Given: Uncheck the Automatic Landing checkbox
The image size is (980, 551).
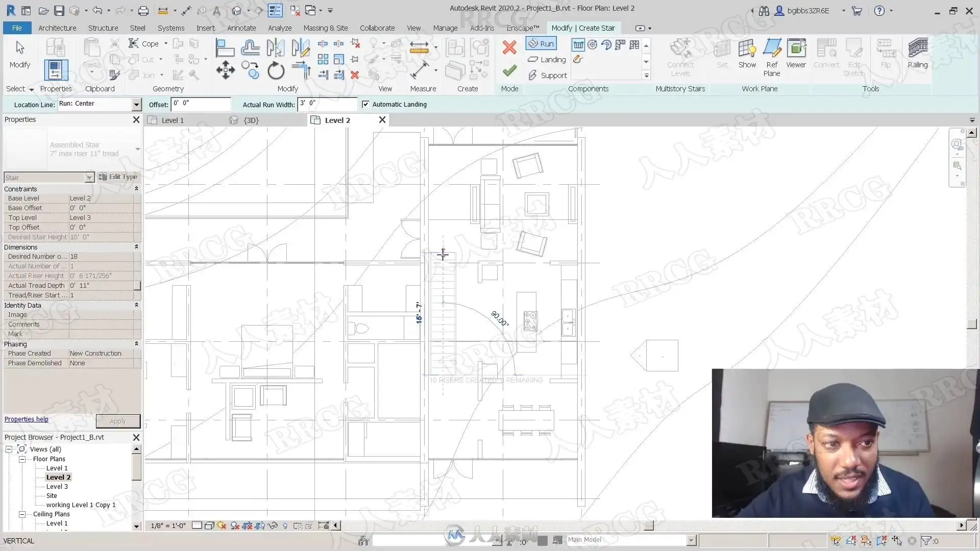Looking at the screenshot, I should (x=365, y=104).
